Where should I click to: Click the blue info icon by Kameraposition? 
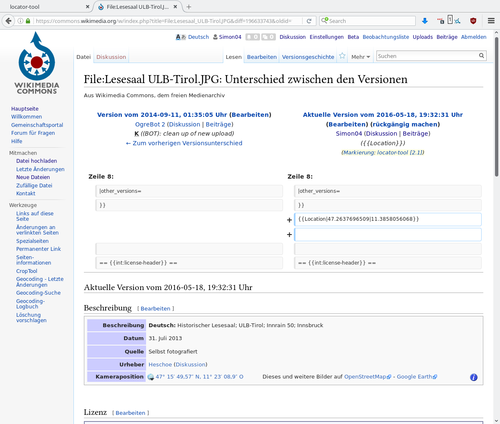point(474,377)
